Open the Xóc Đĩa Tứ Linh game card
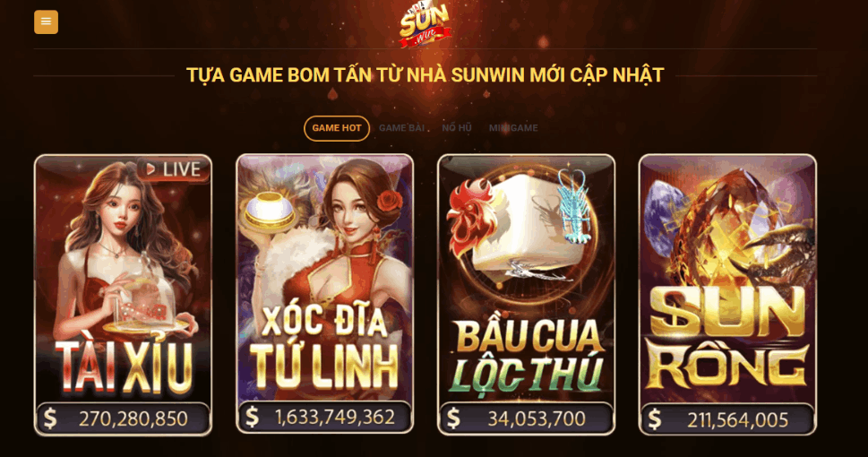The image size is (868, 457). point(325,294)
